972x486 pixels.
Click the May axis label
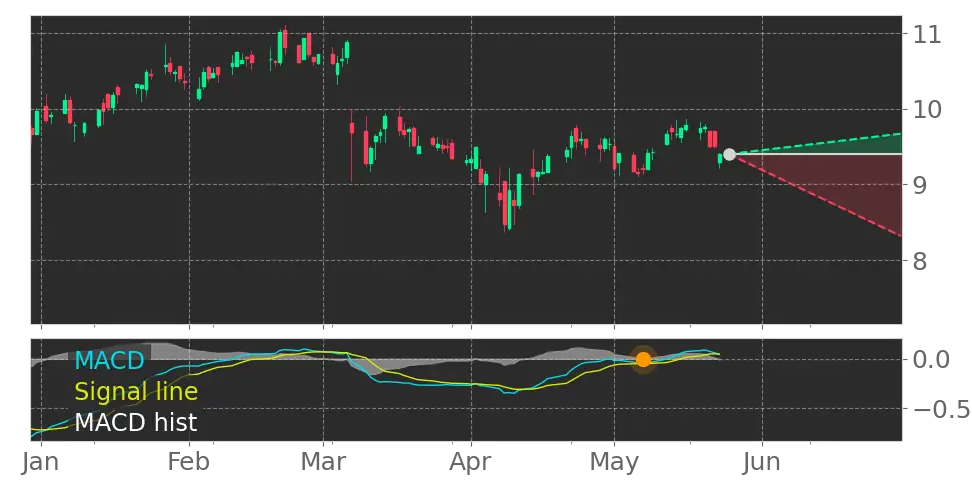click(x=614, y=464)
